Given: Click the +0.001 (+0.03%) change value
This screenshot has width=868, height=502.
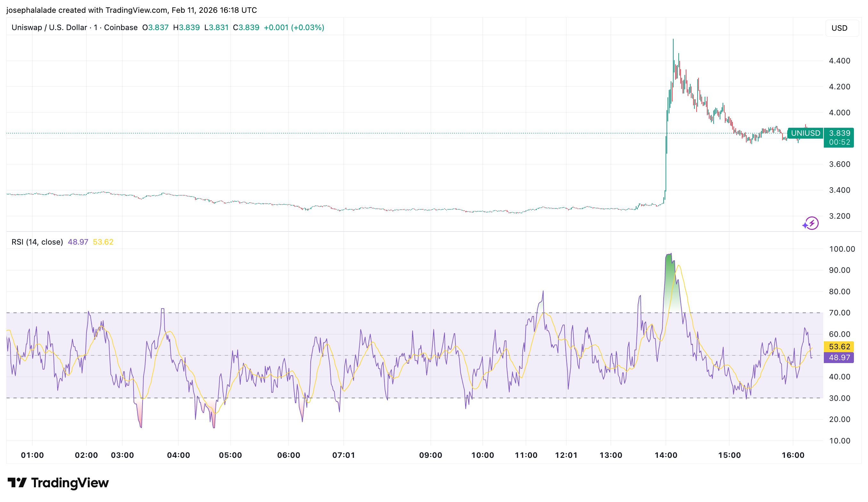Looking at the screenshot, I should click(294, 28).
